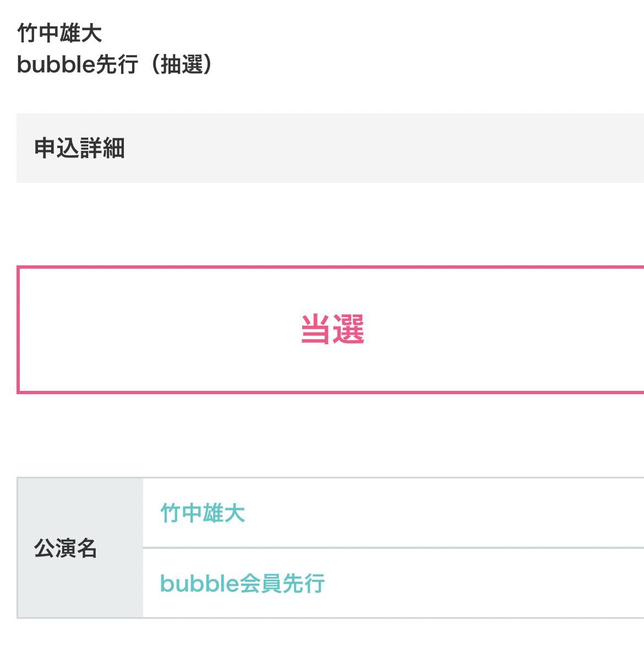Screen dimensions: 644x648
Task: Click the 雄大 characters in the top title
Action: [81, 33]
